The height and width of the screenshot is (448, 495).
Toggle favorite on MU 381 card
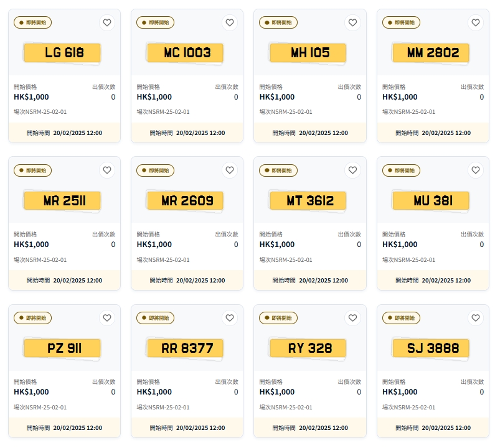click(476, 170)
